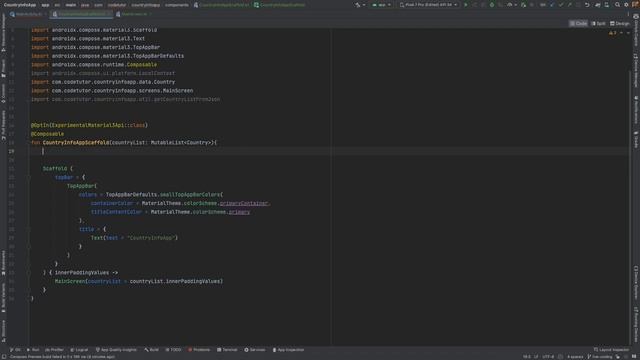This screenshot has height=360, width=640.
Task: Switch the editor to Code view
Action: pyautogui.click(x=578, y=24)
